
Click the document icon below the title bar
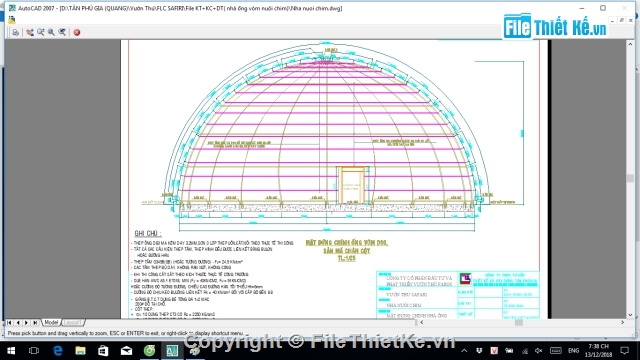11,20
